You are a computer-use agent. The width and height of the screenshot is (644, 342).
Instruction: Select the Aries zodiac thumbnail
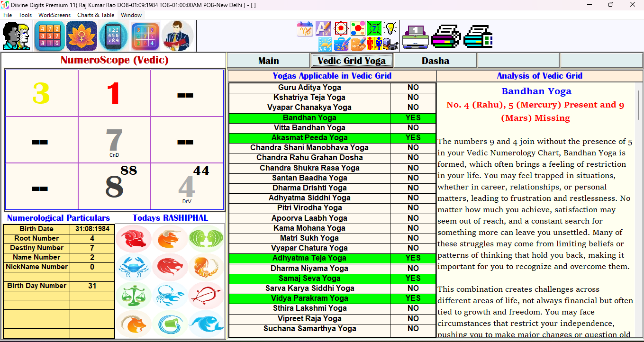tap(134, 238)
